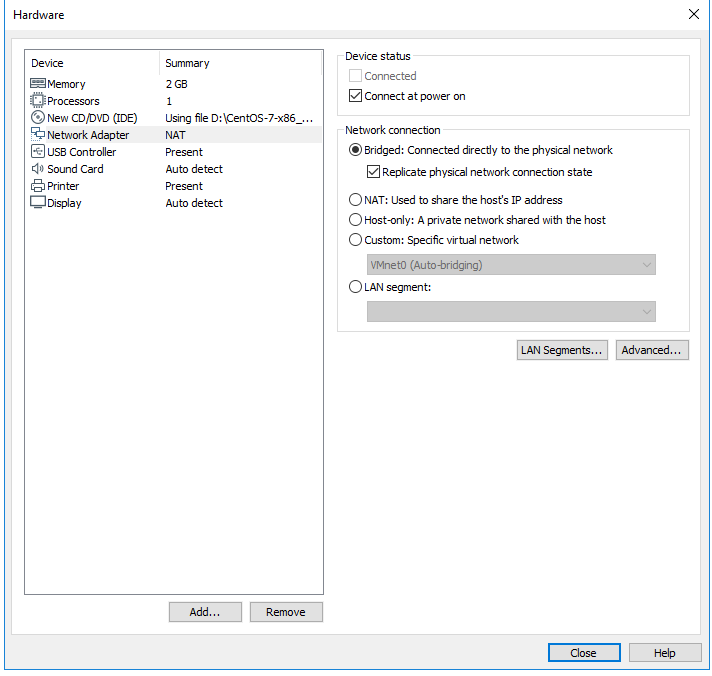712x676 pixels.
Task: Click the NAT summary value
Action: tap(175, 135)
